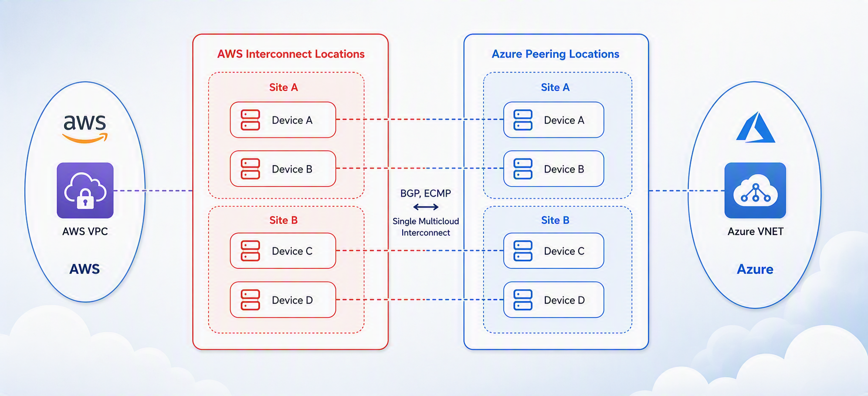Click "Device B" label in the Azure panel
The height and width of the screenshot is (396, 868).
click(x=564, y=169)
